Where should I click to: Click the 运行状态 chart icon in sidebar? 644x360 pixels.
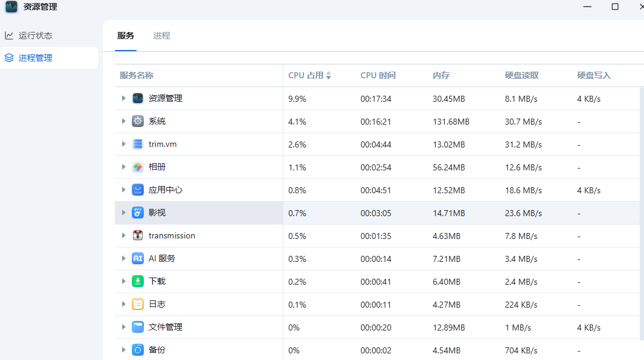coord(9,36)
